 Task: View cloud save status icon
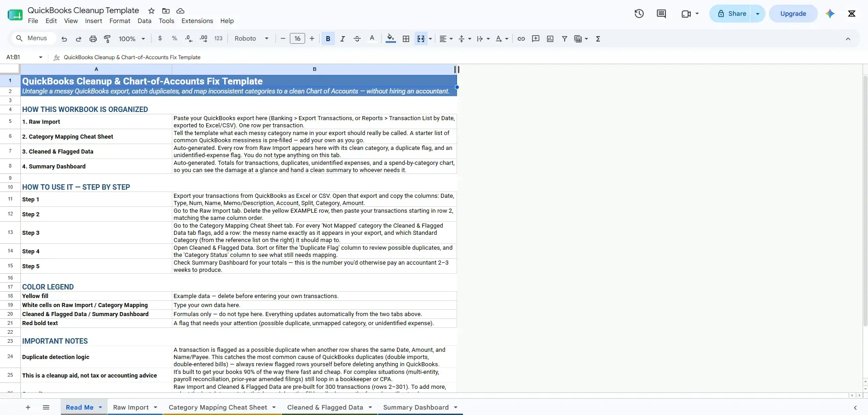click(x=180, y=11)
